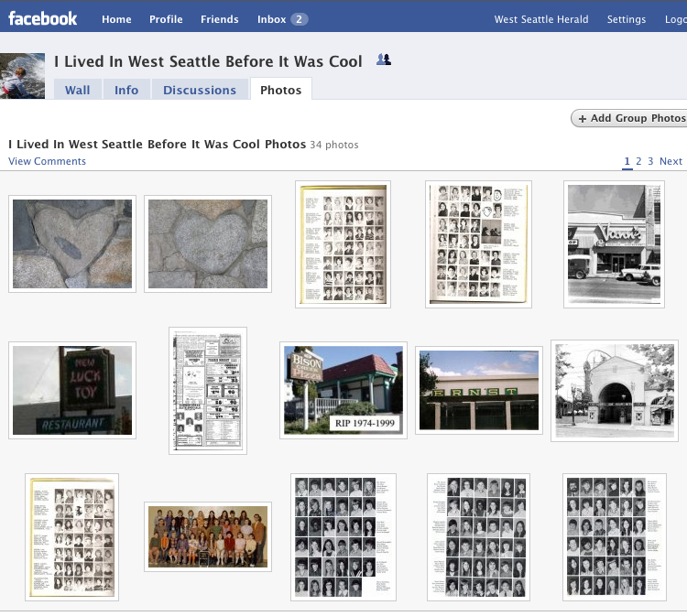Open the Inbox with 2 messages
Viewport: 687px width, 616px height.
[282, 19]
